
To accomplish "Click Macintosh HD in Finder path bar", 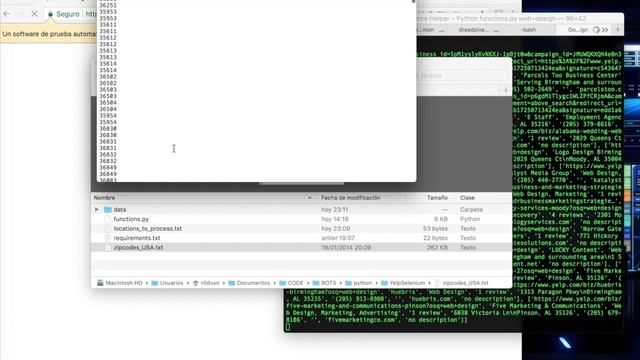I will tap(120, 283).
